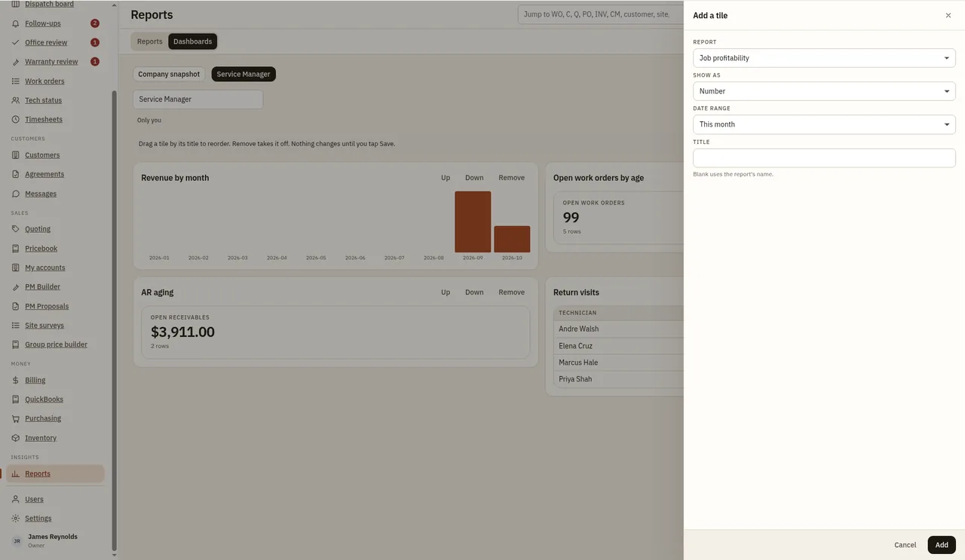Image resolution: width=965 pixels, height=560 pixels.
Task: Click the Purchasing cart icon
Action: (16, 418)
